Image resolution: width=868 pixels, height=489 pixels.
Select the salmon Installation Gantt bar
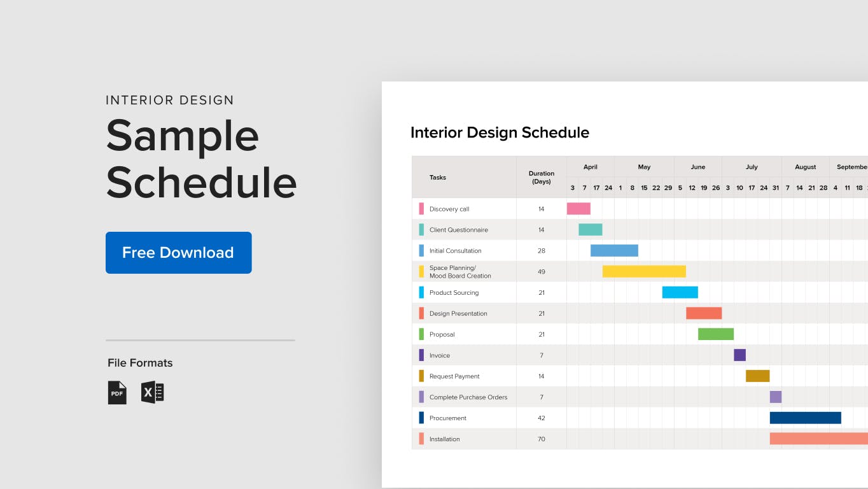819,439
